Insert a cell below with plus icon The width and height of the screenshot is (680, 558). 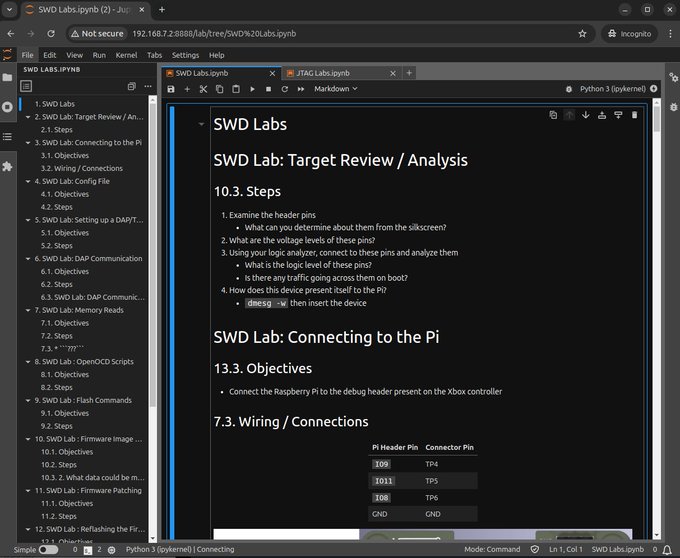(x=187, y=89)
